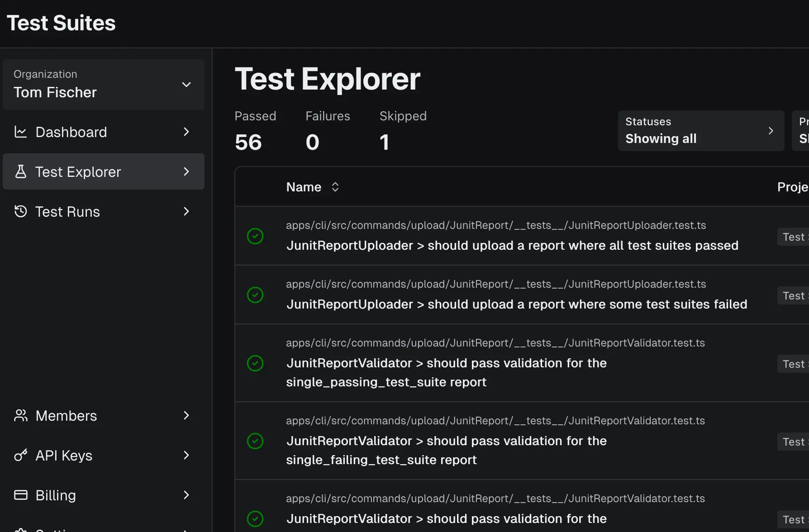Click the Test Suites heading
This screenshot has height=532, width=809.
61,22
